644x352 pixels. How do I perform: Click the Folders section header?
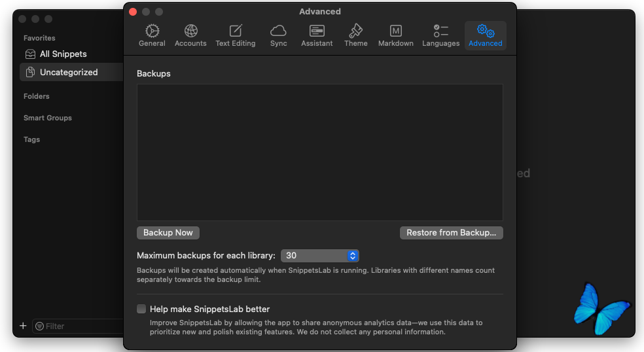(37, 96)
